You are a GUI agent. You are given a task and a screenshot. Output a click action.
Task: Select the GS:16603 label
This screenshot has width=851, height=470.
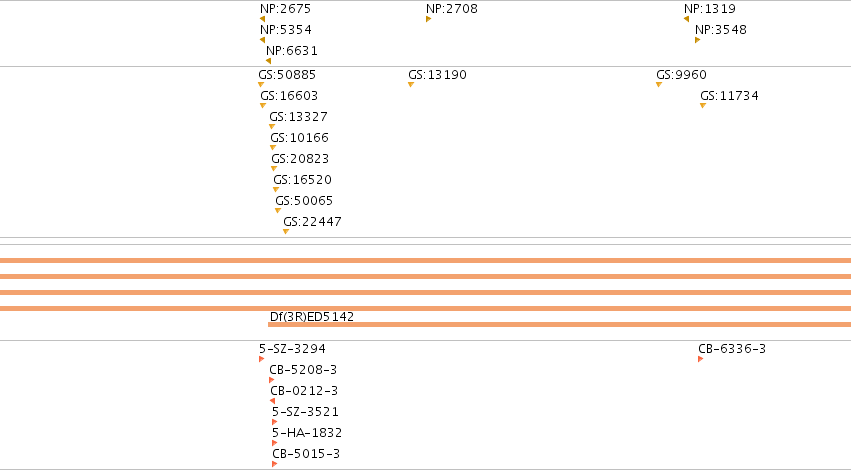(289, 96)
